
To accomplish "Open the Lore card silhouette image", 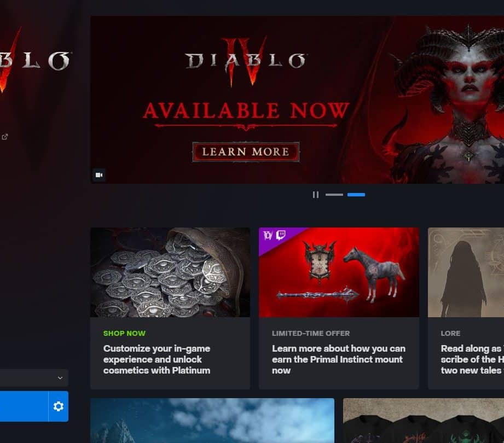I will tap(466, 272).
